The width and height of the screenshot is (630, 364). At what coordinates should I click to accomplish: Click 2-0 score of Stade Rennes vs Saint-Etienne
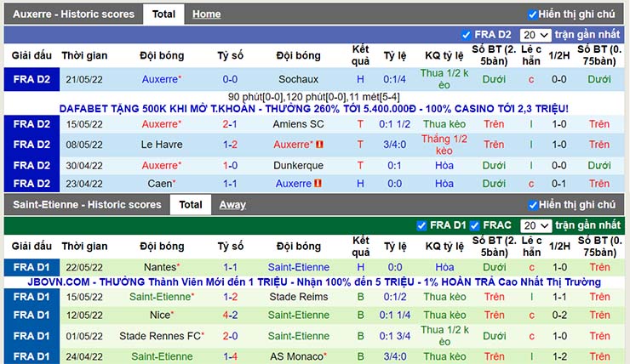tap(230, 336)
